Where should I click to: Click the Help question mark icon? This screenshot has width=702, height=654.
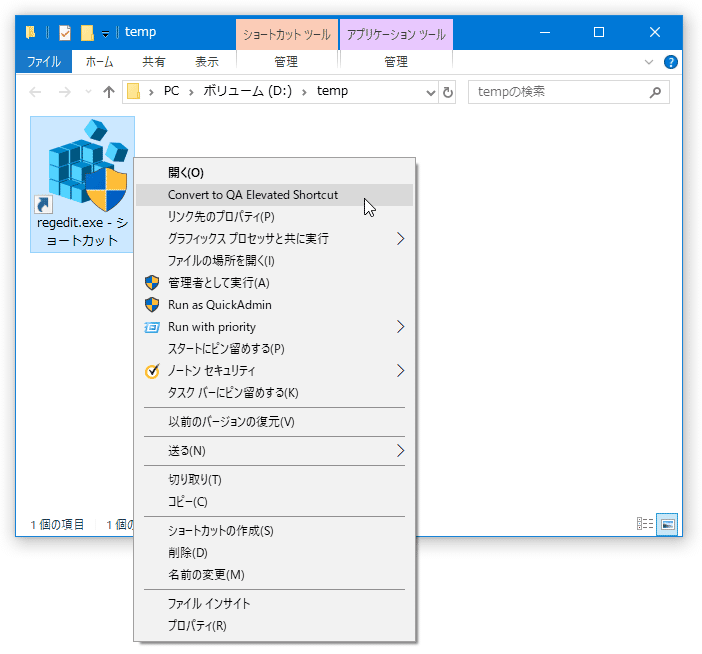pos(671,62)
